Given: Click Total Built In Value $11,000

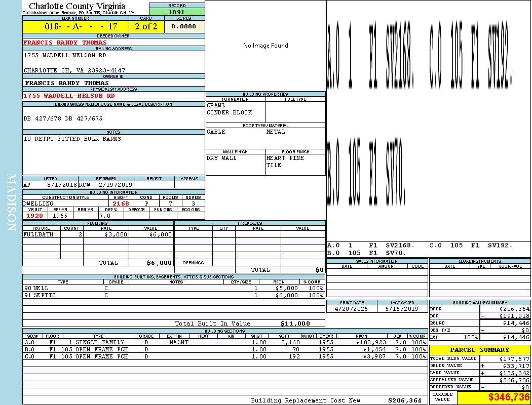Looking at the screenshot, I should [295, 323].
